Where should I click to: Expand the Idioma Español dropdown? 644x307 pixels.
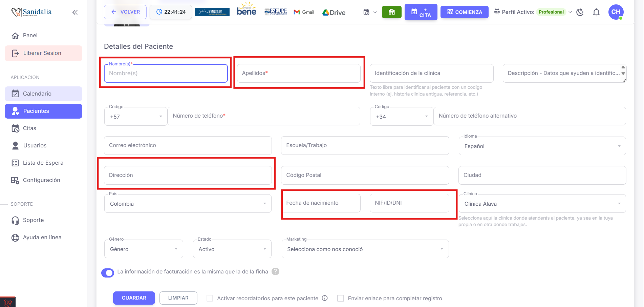pos(542,146)
